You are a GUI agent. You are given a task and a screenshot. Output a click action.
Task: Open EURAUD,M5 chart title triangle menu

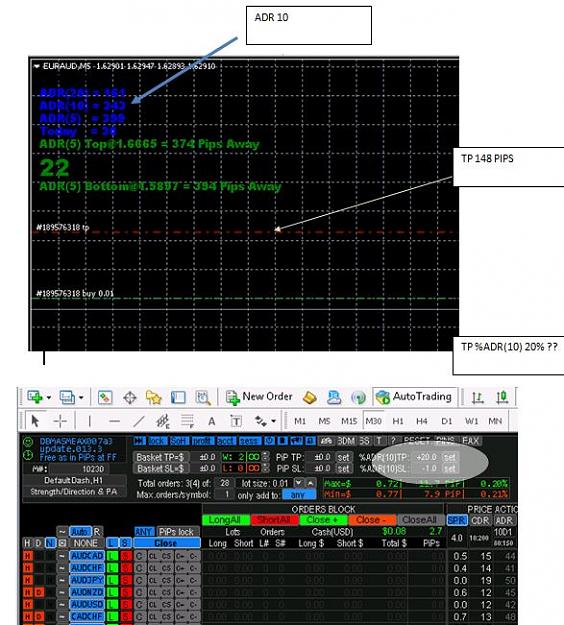point(37,66)
